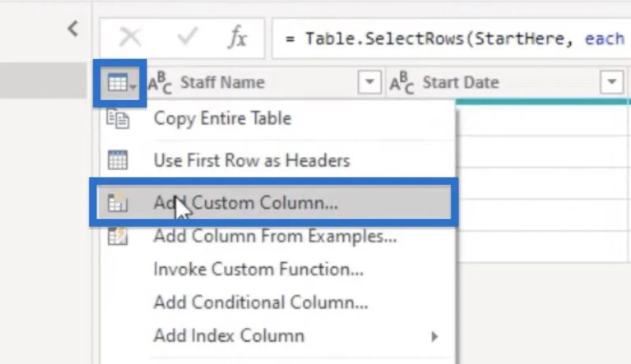
Task: Click the Add Custom Column icon
Action: tap(118, 202)
